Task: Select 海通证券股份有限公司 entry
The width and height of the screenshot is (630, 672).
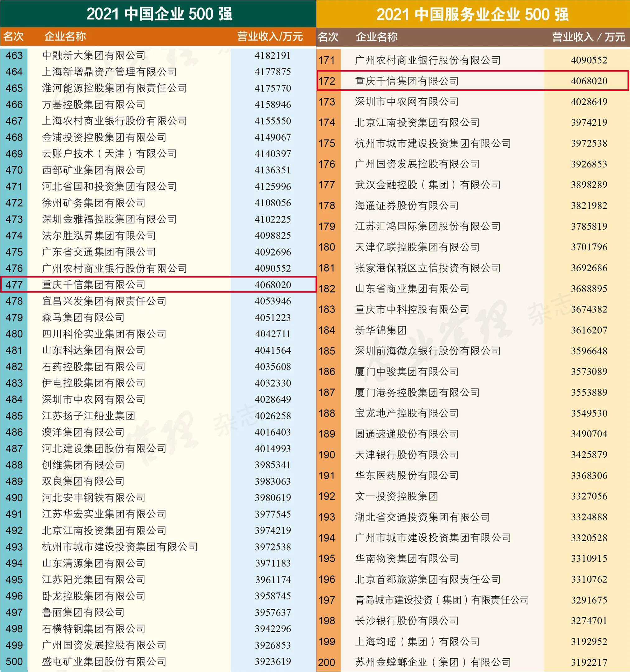Action: point(407,205)
